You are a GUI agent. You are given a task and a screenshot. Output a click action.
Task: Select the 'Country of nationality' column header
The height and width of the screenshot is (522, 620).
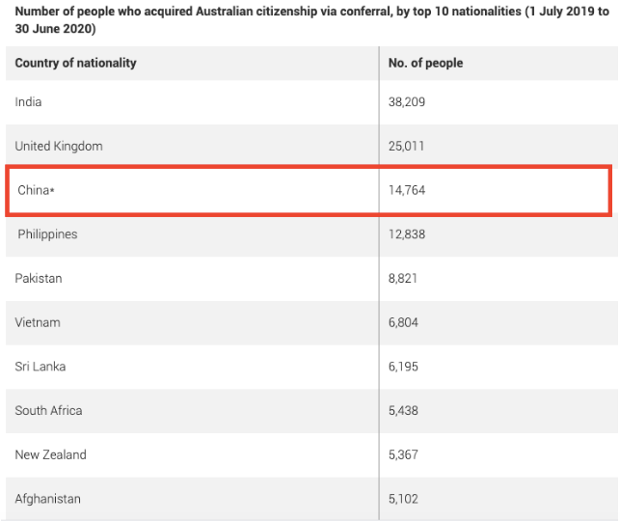click(76, 63)
